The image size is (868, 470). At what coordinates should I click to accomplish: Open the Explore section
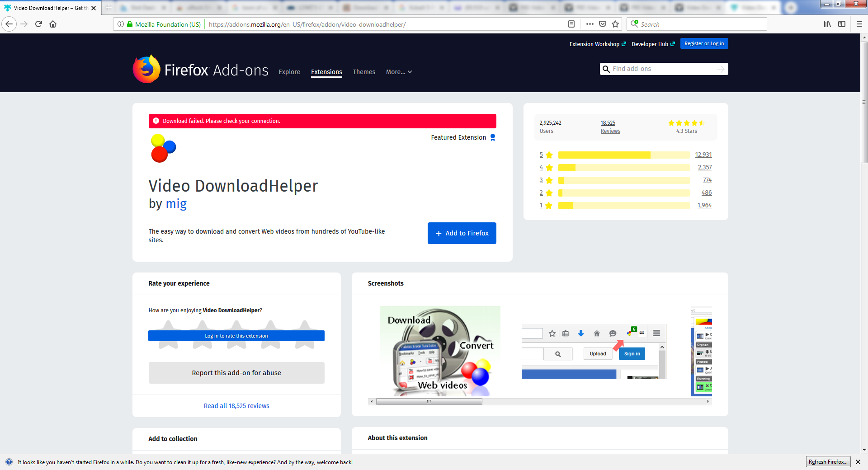click(289, 72)
